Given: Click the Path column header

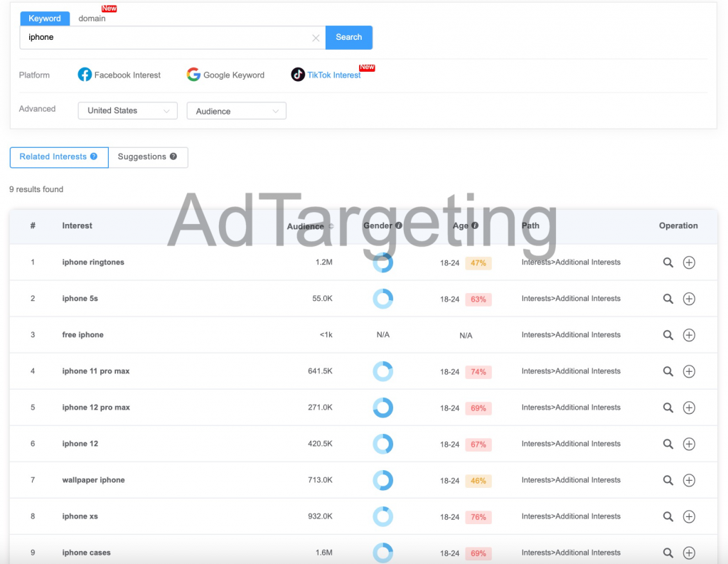Looking at the screenshot, I should (530, 225).
